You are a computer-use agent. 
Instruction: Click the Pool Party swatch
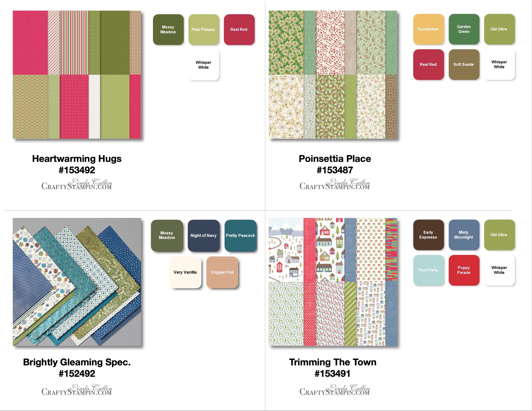coord(429,270)
